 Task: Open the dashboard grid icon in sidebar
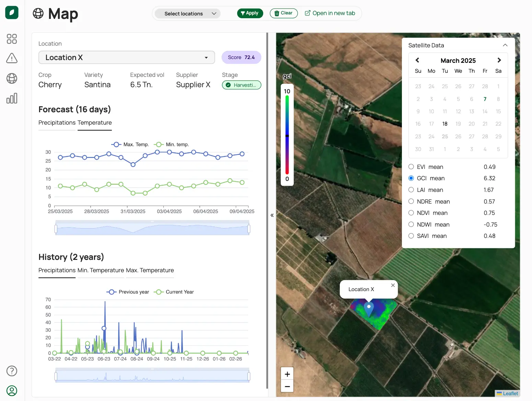tap(12, 39)
